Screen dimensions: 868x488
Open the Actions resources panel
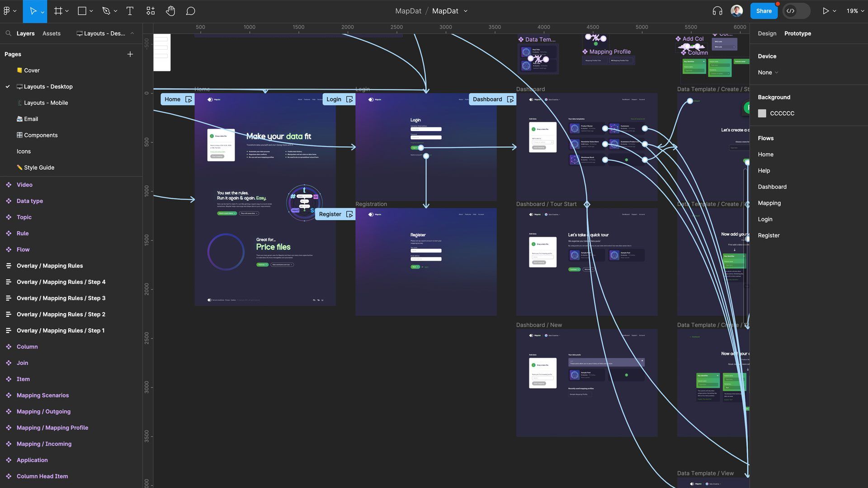pyautogui.click(x=151, y=11)
